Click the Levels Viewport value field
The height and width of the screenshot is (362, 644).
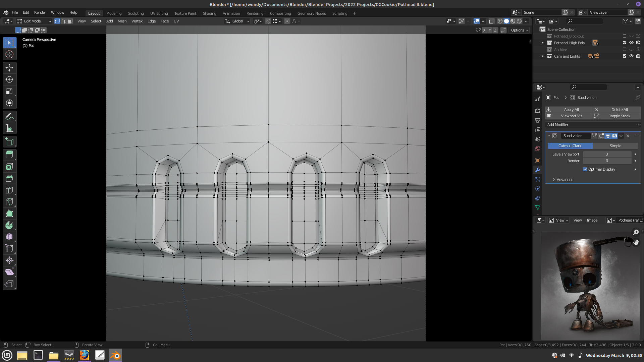coord(607,154)
